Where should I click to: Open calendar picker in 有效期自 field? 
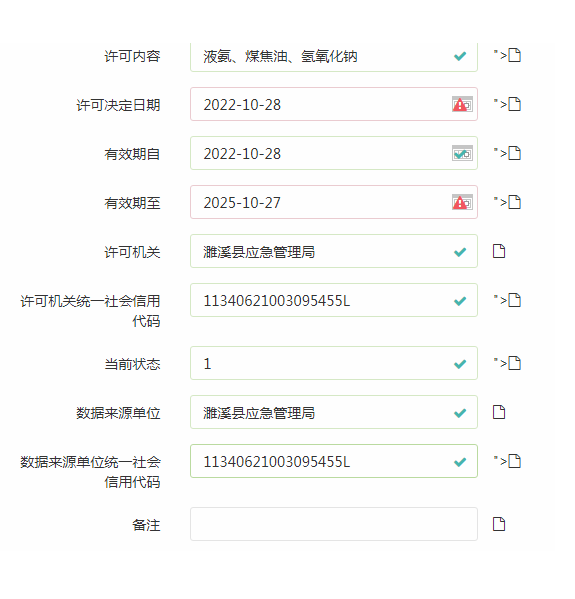click(x=462, y=153)
